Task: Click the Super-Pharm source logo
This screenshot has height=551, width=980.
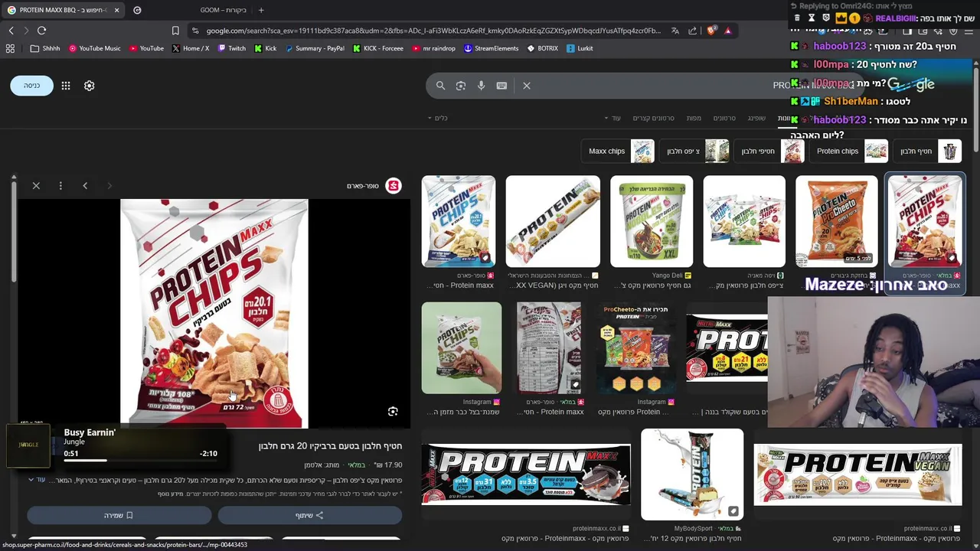Action: [393, 186]
